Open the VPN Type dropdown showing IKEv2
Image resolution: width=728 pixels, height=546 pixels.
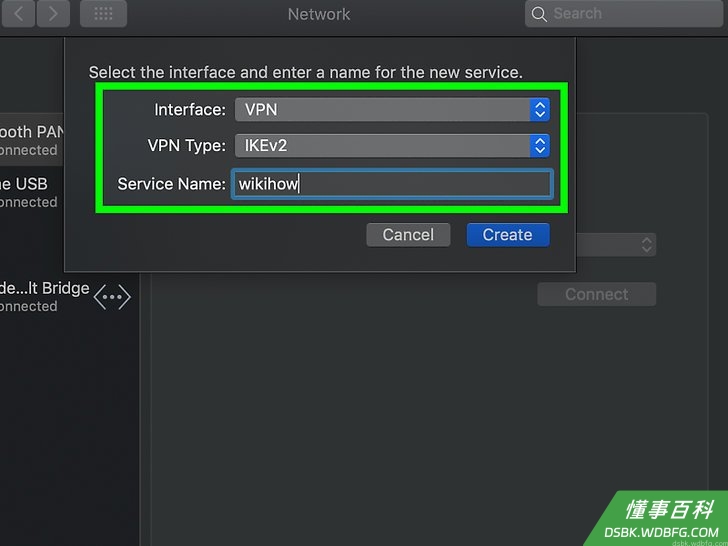(x=392, y=146)
